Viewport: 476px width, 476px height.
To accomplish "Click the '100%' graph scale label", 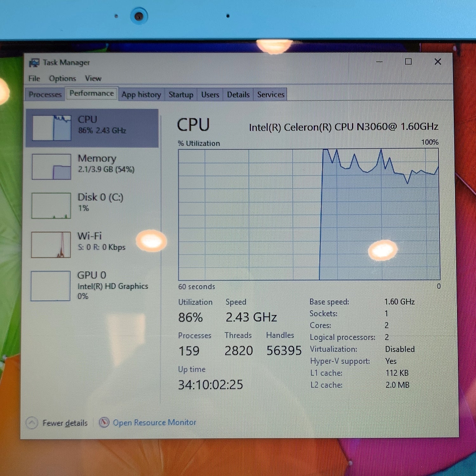I will (x=430, y=142).
